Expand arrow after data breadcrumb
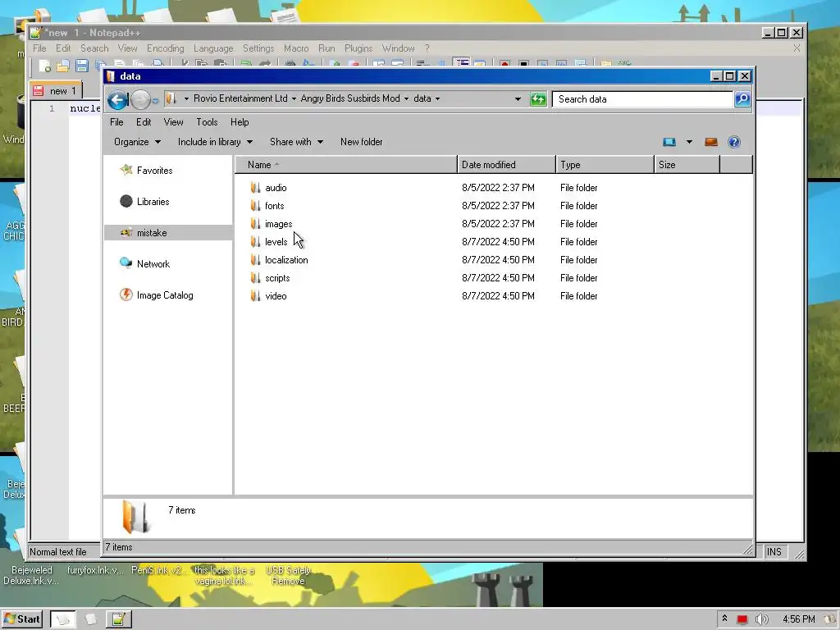 (438, 98)
